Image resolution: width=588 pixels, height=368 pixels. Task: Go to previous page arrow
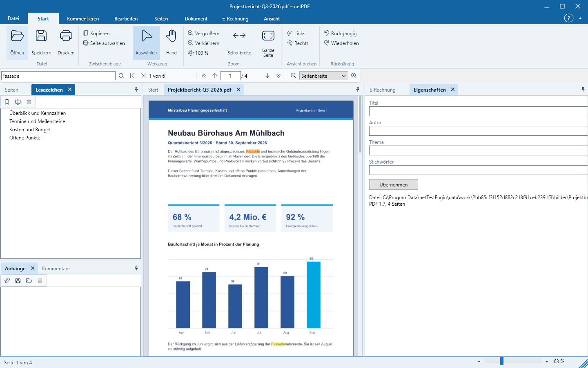coord(215,76)
